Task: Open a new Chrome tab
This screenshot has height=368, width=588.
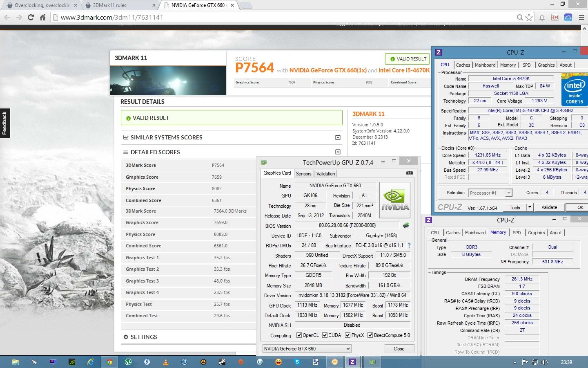Action: (245, 5)
